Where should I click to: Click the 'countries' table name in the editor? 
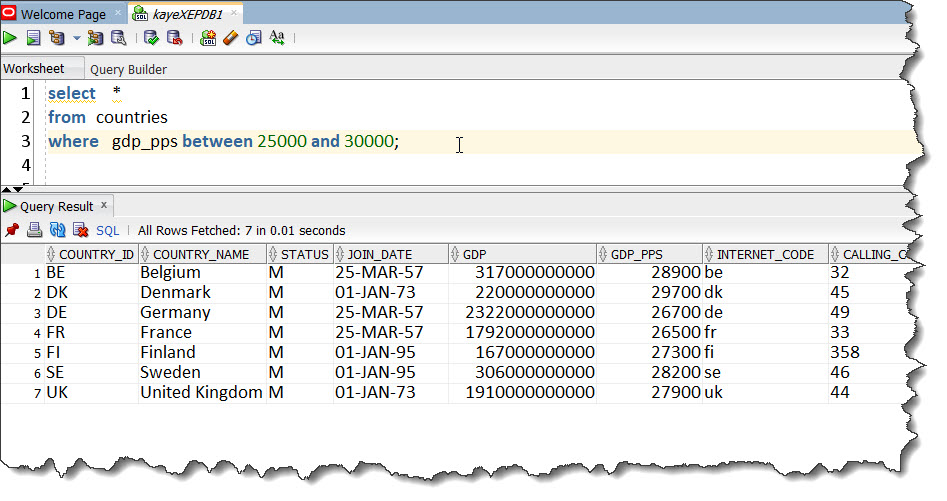[132, 117]
